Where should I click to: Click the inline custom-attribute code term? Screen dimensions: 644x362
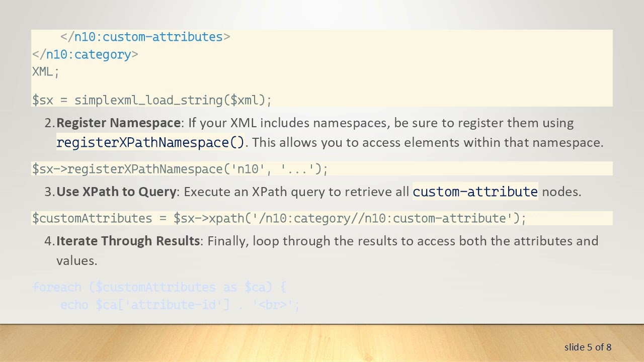click(475, 192)
